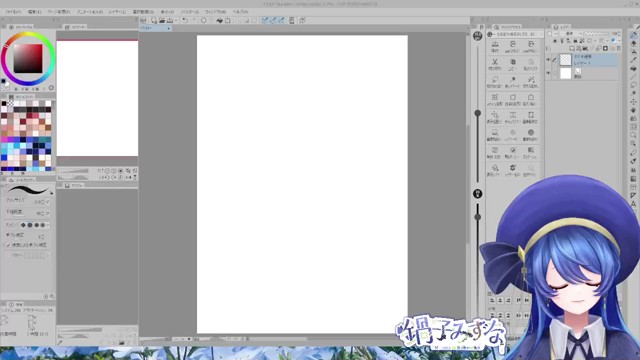The width and height of the screenshot is (640, 360).
Task: Open the layer color dropdown arrow
Action: (x=619, y=41)
